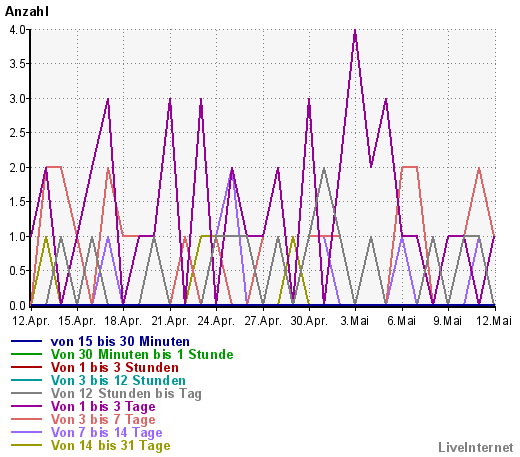
Task: Click legend label 'Von 3 bis 7 Tage'
Action: click(103, 420)
